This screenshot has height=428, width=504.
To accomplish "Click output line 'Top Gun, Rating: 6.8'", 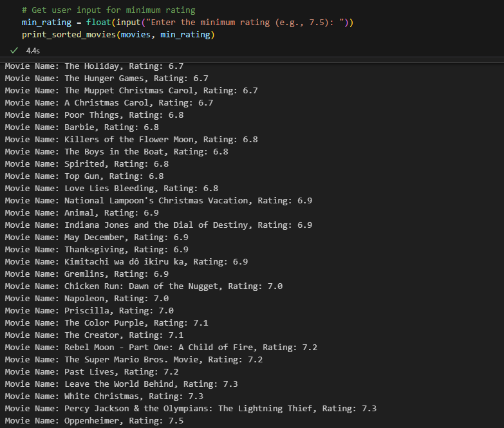I will 84,176.
